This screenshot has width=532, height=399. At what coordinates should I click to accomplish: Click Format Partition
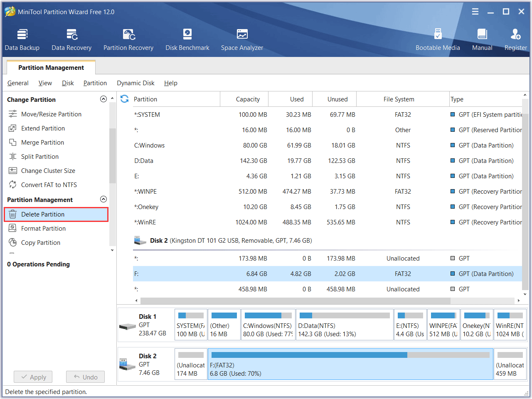click(x=43, y=228)
